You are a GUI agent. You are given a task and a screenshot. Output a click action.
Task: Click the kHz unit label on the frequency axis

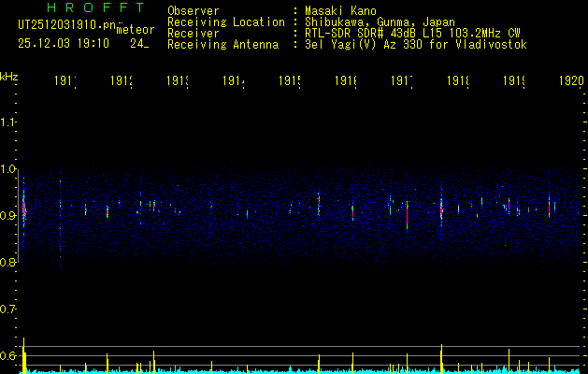tap(9, 77)
